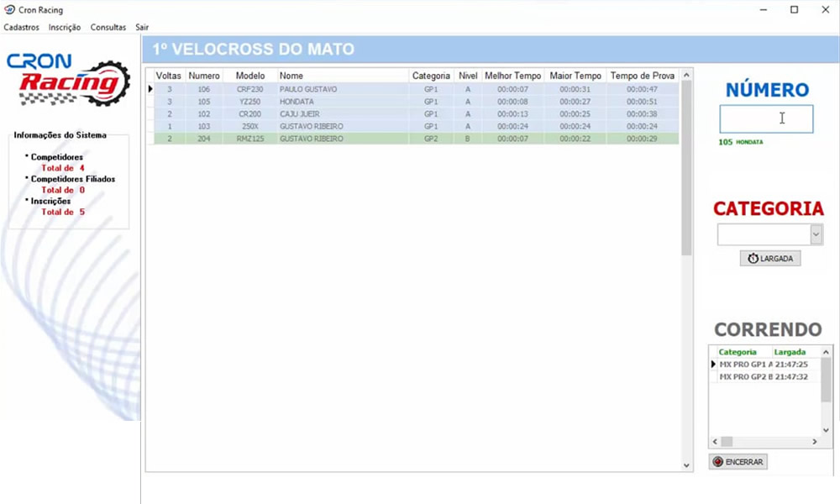Click inside the NÚMERO input field

pos(765,119)
